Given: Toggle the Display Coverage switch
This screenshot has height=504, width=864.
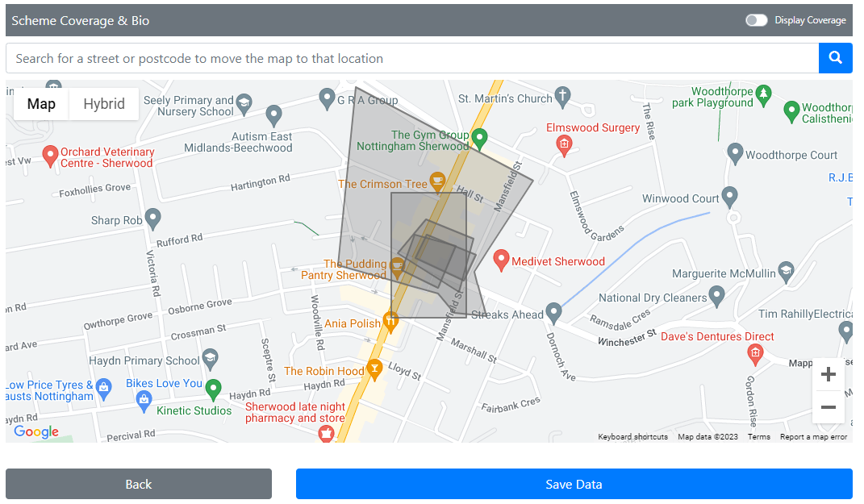Looking at the screenshot, I should pos(756,20).
